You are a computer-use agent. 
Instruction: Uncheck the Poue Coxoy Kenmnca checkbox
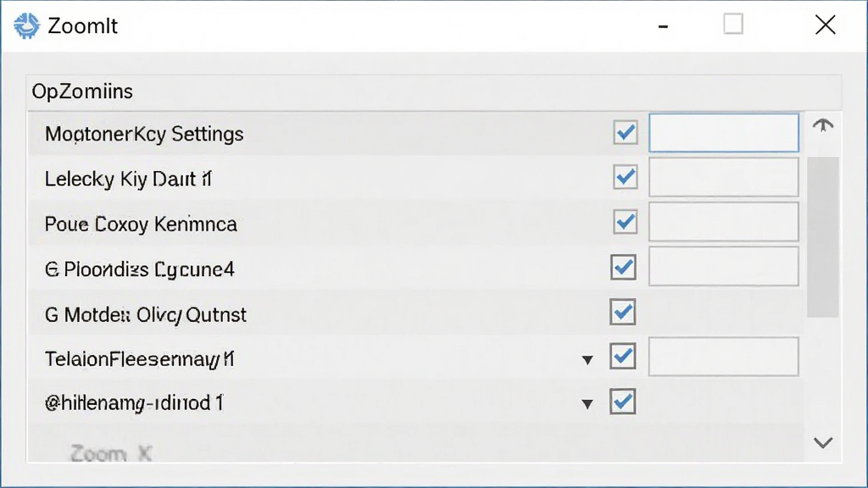point(626,222)
